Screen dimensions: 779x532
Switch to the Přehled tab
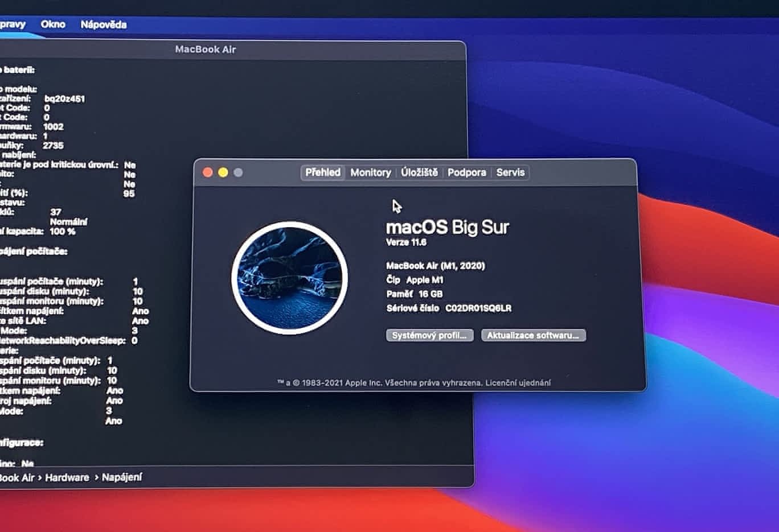tap(323, 172)
